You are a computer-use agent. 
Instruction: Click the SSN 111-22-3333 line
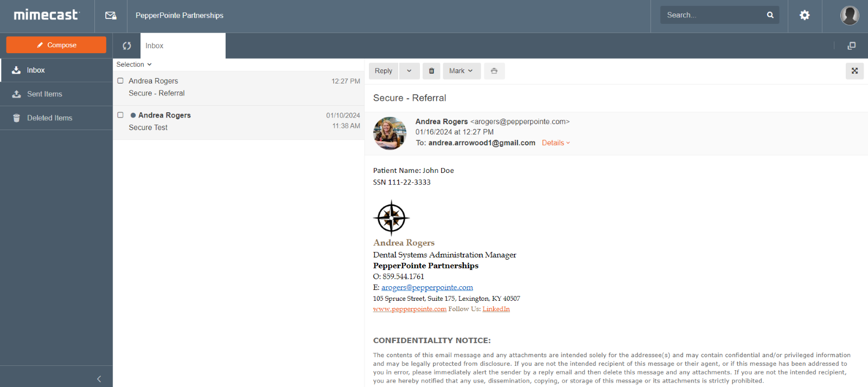pos(402,183)
